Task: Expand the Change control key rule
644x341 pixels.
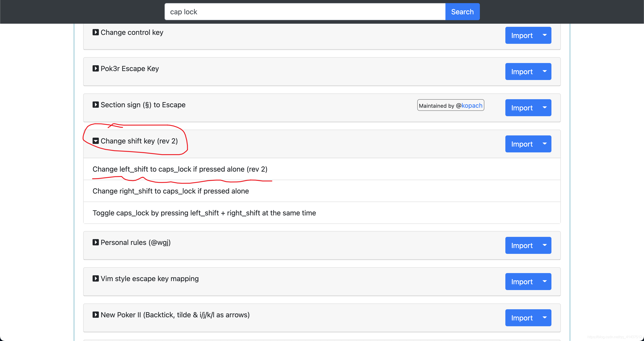Action: 95,32
